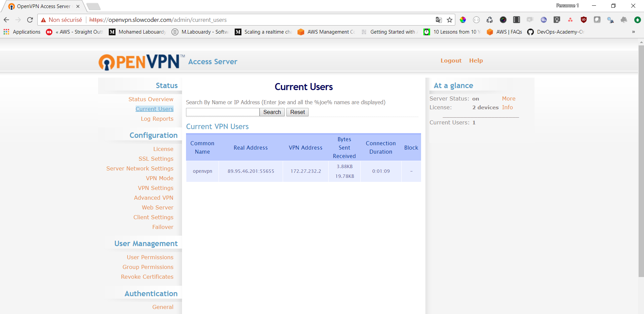Click the OpenVPN logo
Screen dimensions: 644x314
point(141,62)
